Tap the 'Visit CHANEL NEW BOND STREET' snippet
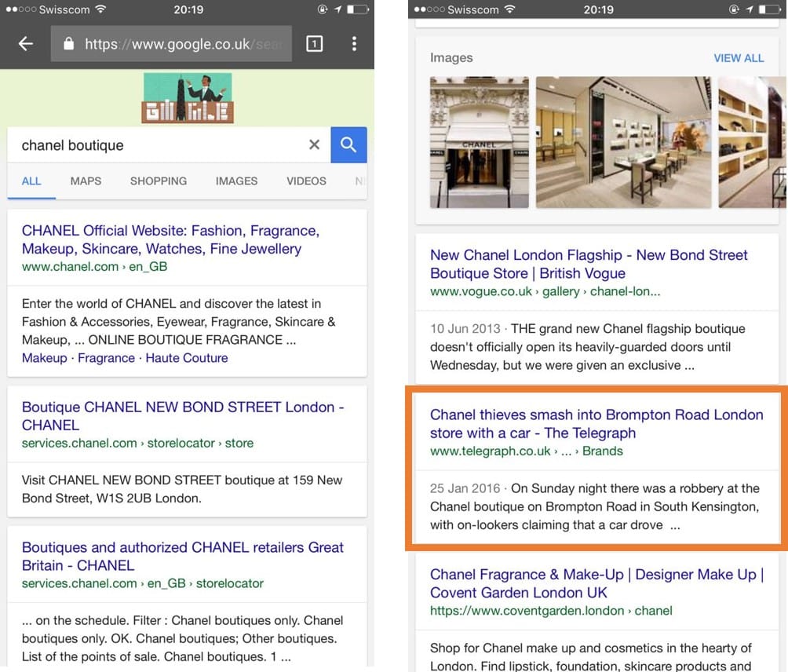This screenshot has width=788, height=672. [182, 489]
